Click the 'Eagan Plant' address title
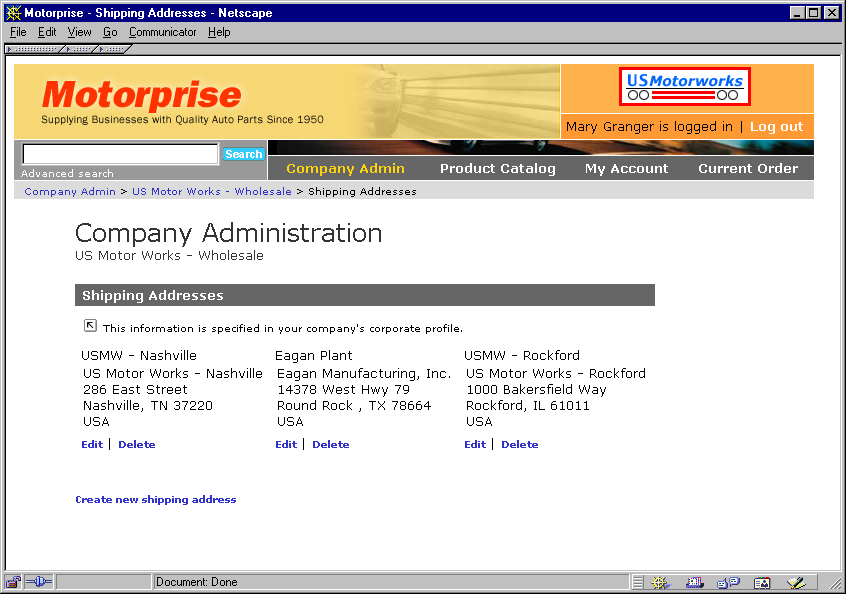The height and width of the screenshot is (594, 846). coord(313,356)
